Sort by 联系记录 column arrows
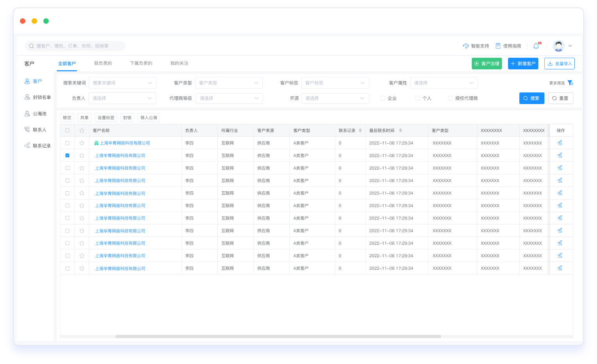Viewport: 597px width, 364px height. point(360,131)
